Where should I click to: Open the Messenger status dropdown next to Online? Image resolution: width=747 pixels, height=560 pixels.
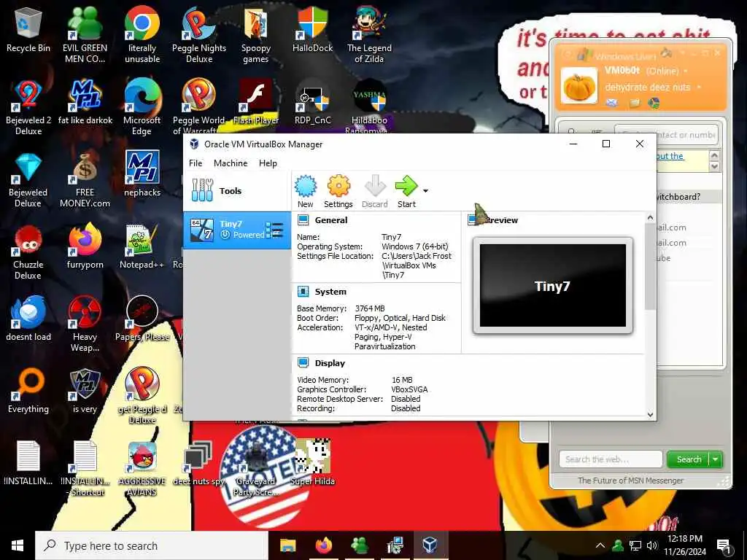(686, 71)
